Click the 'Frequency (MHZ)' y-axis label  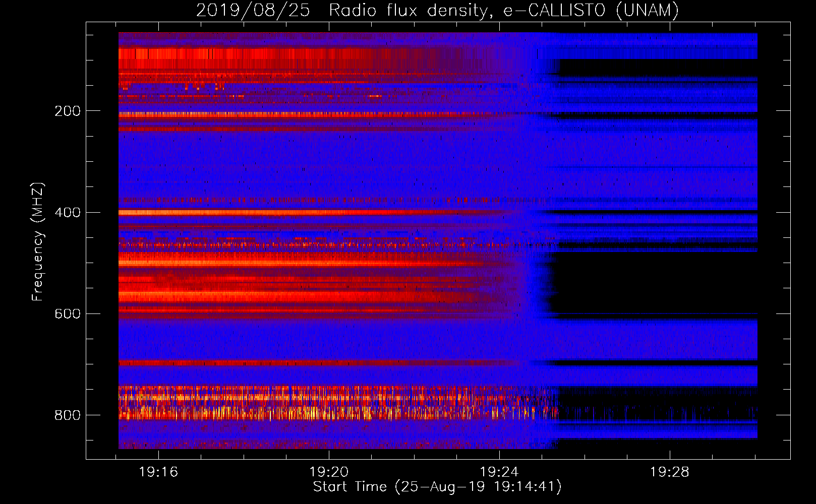37,241
